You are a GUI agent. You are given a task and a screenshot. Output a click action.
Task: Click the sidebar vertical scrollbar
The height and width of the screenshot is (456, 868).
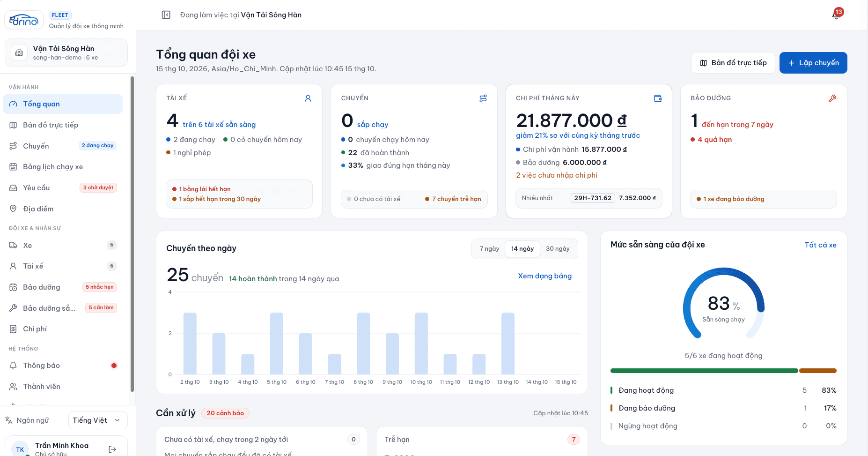tap(132, 234)
